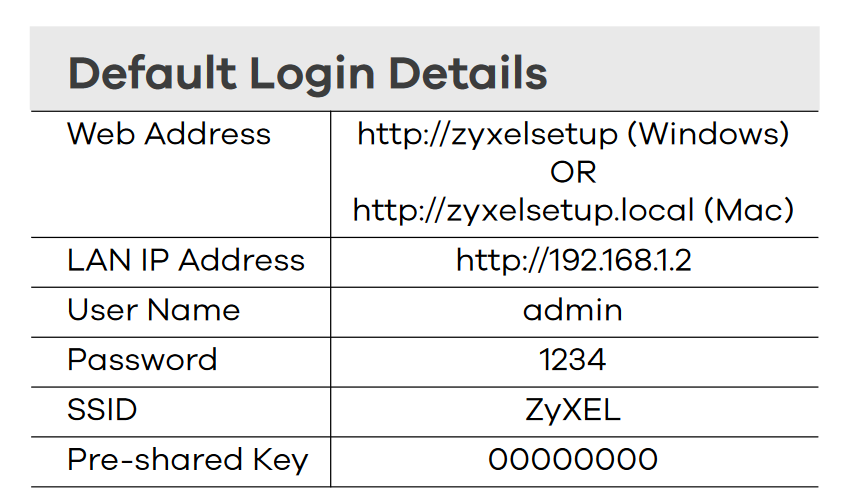Open the http://192.168.1.2 address
The height and width of the screenshot is (492, 860).
574,260
